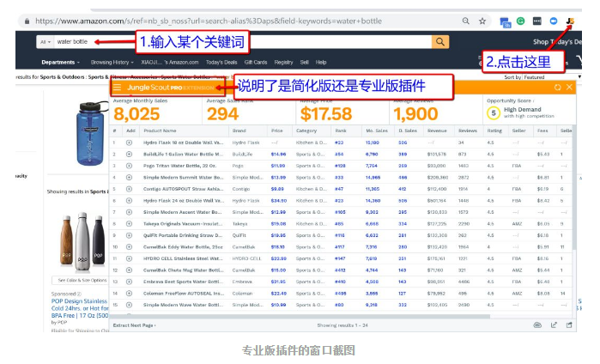The width and height of the screenshot is (600, 364).
Task: Expand the Departments dropdown menu
Action: coord(60,62)
